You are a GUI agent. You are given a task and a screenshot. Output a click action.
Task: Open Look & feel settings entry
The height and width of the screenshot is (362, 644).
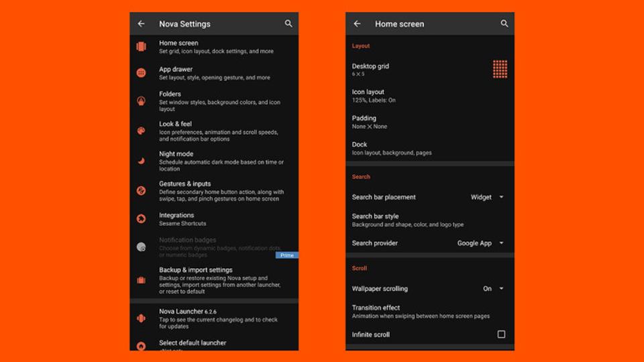click(x=214, y=131)
